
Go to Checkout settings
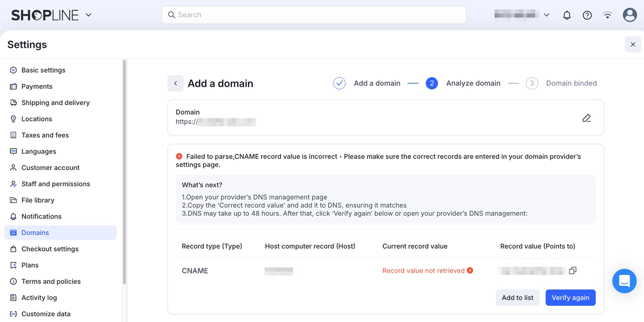(x=50, y=249)
